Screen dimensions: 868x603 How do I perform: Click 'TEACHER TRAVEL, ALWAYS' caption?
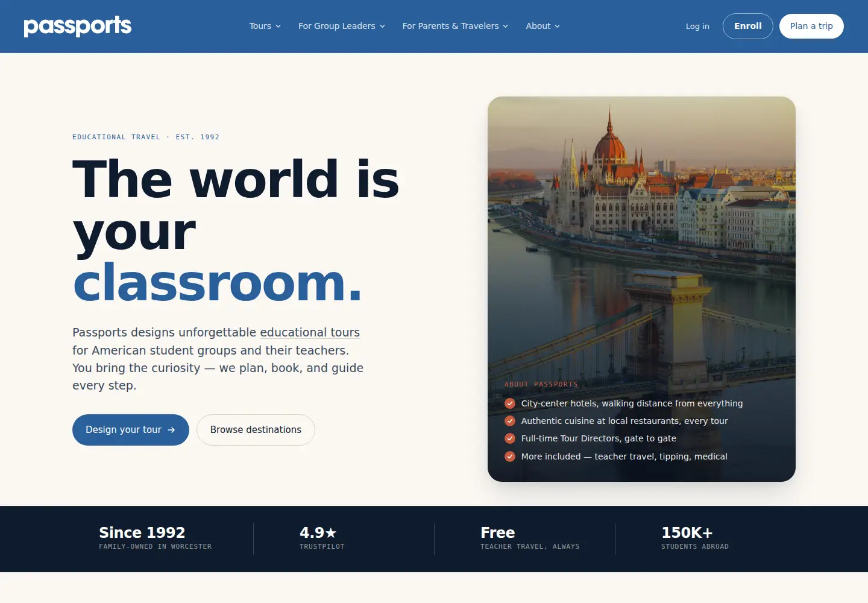(530, 546)
